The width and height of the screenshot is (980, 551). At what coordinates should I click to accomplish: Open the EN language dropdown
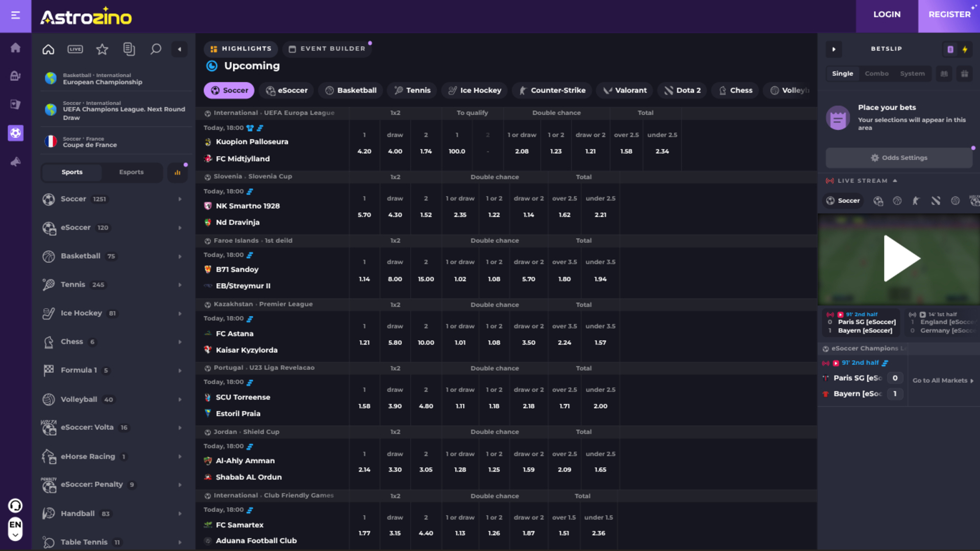tap(15, 529)
